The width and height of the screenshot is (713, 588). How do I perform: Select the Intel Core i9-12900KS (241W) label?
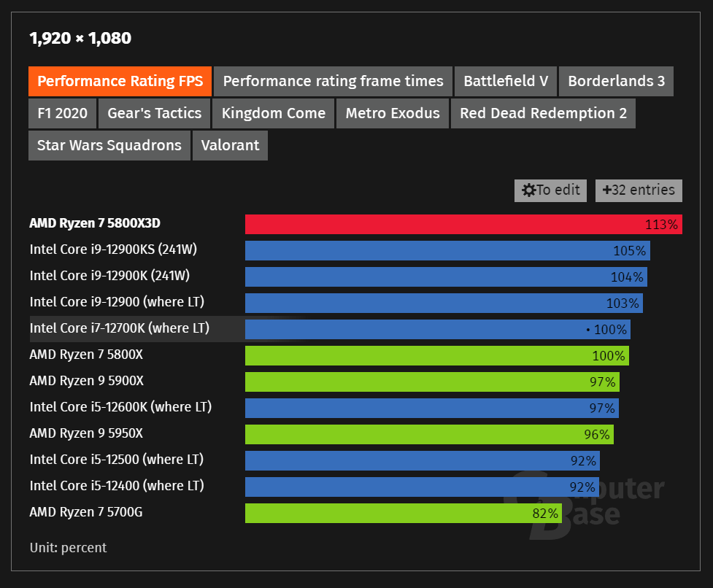(x=113, y=250)
